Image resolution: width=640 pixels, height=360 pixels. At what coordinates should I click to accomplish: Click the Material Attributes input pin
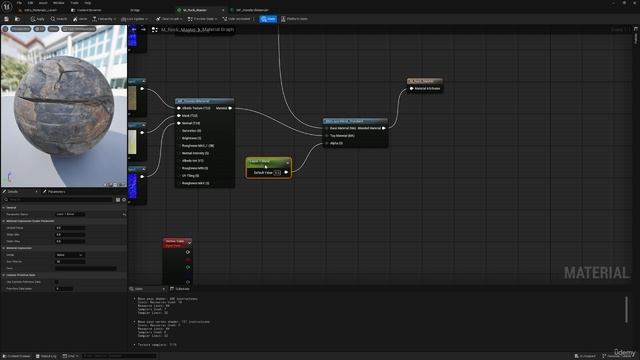[411, 89]
